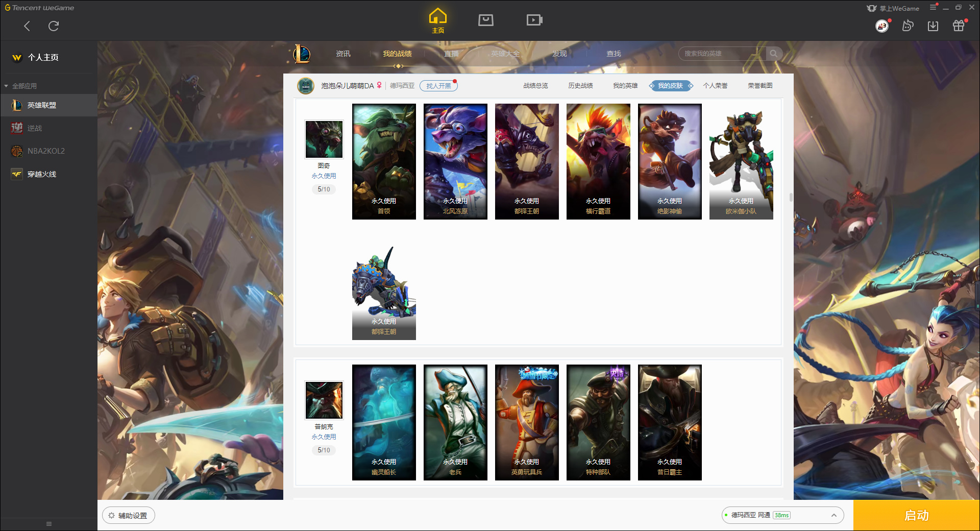980x531 pixels.
Task: Open the 首领 Twitch skin card
Action: 384,161
